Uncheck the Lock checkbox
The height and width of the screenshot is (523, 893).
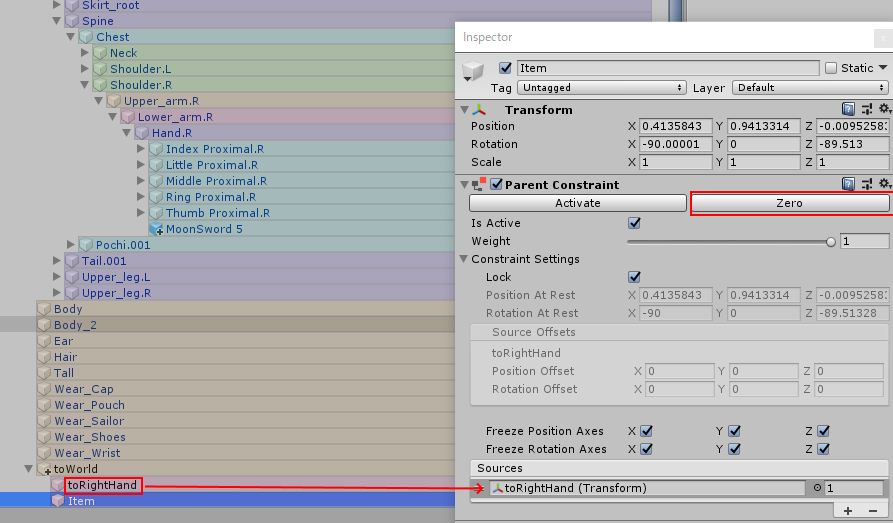634,277
